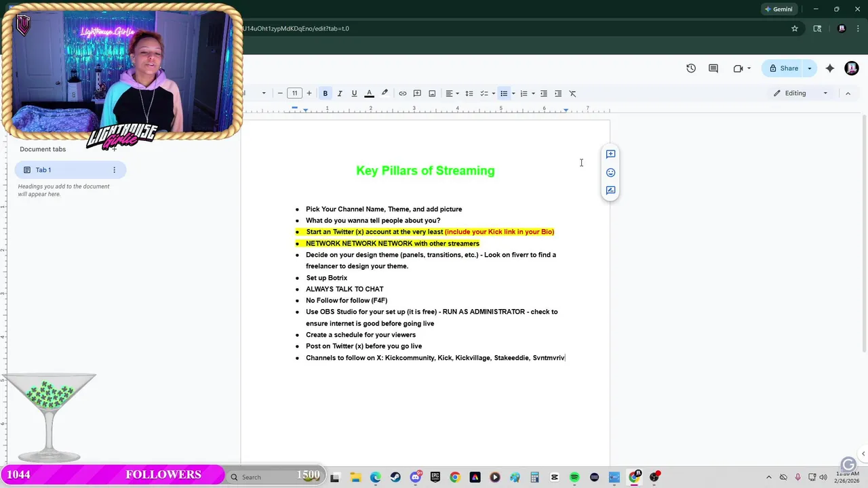Toggle bold formatting in the toolbar
868x488 pixels.
325,94
